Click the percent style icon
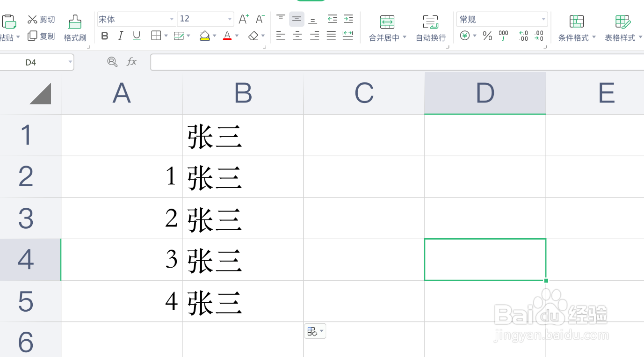The height and width of the screenshot is (357, 644). [487, 36]
